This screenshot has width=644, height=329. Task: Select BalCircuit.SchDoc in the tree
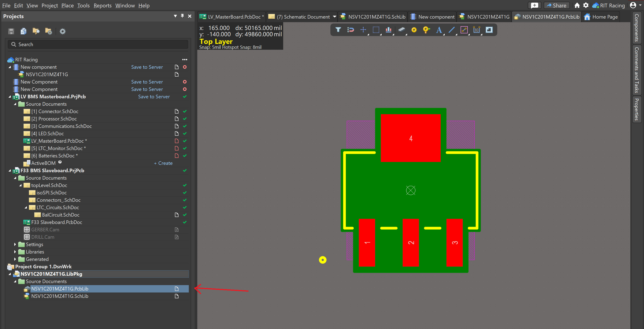pos(60,215)
